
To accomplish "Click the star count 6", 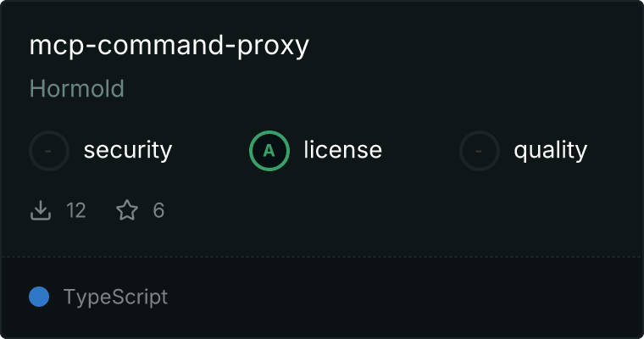I will coord(158,210).
